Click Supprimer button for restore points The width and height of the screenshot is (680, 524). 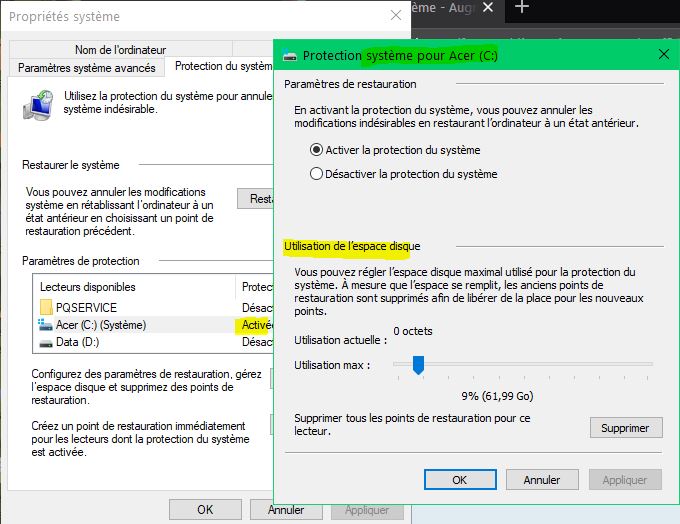coord(626,428)
